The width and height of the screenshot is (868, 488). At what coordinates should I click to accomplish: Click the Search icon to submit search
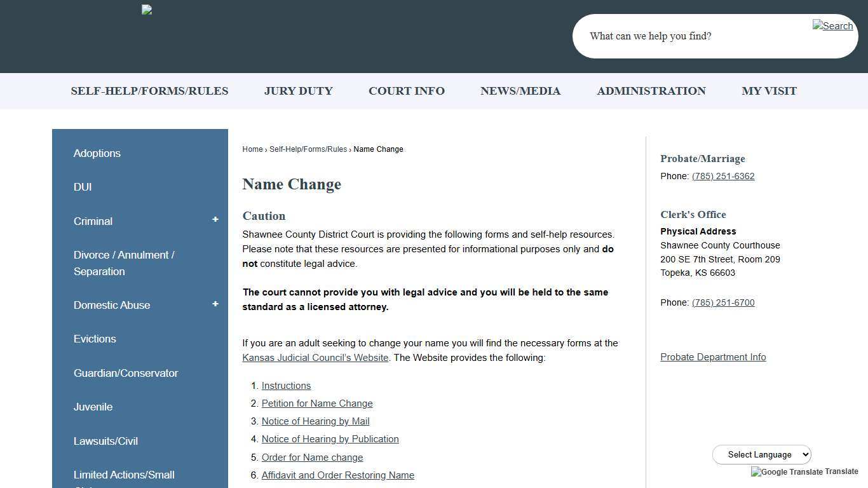(832, 26)
